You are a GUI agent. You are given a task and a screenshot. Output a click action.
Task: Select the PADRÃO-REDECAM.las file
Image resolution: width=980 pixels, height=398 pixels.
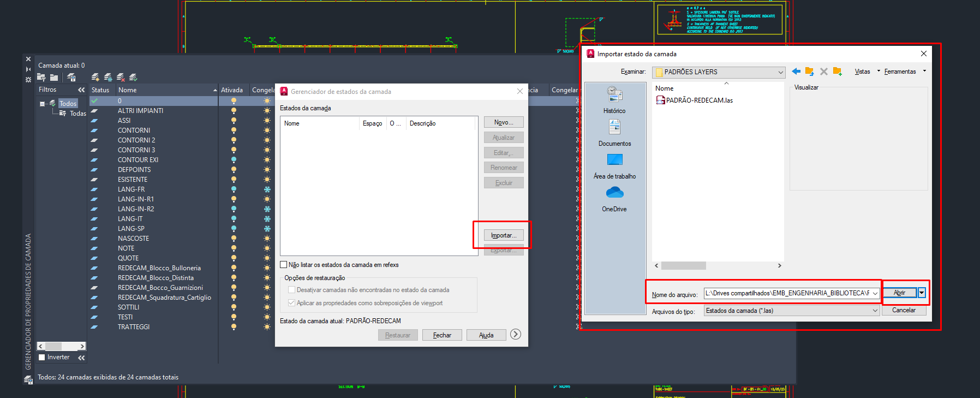698,100
